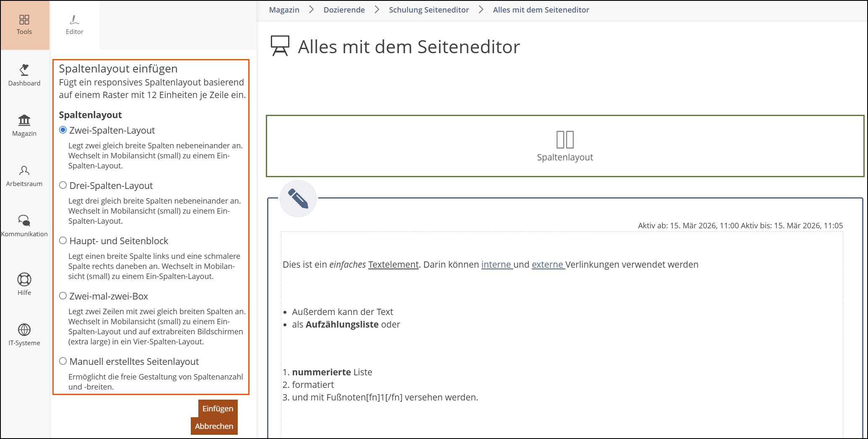The image size is (868, 439).
Task: Go to Schulung Seiteneditor breadcrumb
Action: (429, 10)
